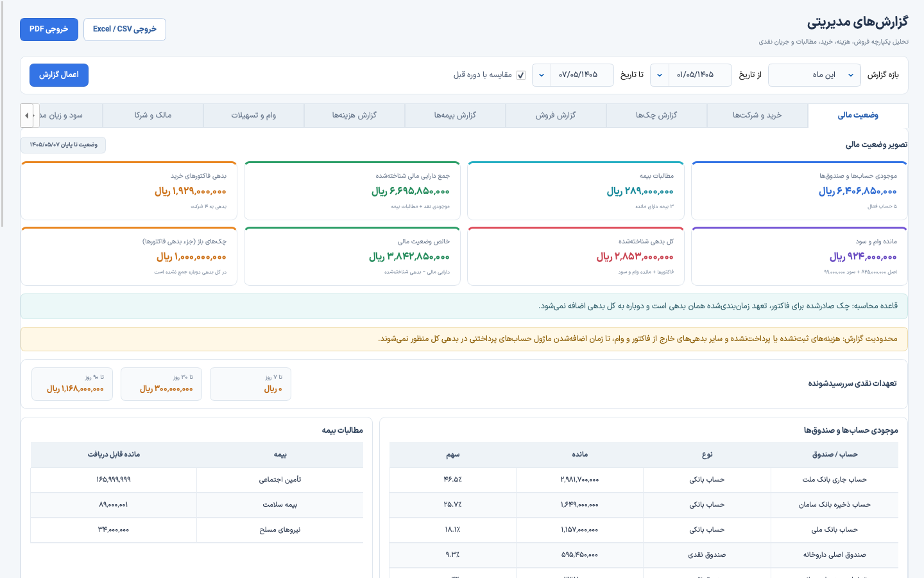Expand the 'این ماه' report range dropdown

[814, 75]
